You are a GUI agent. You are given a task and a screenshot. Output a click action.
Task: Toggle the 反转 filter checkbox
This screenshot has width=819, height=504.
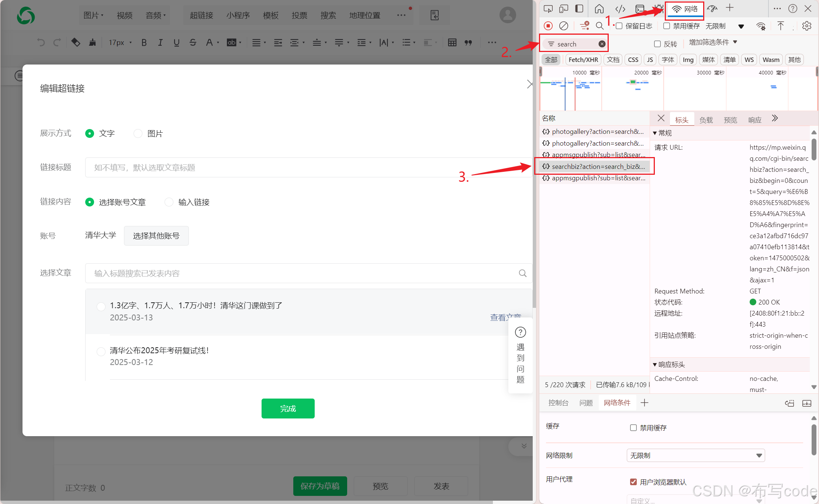[x=657, y=44]
